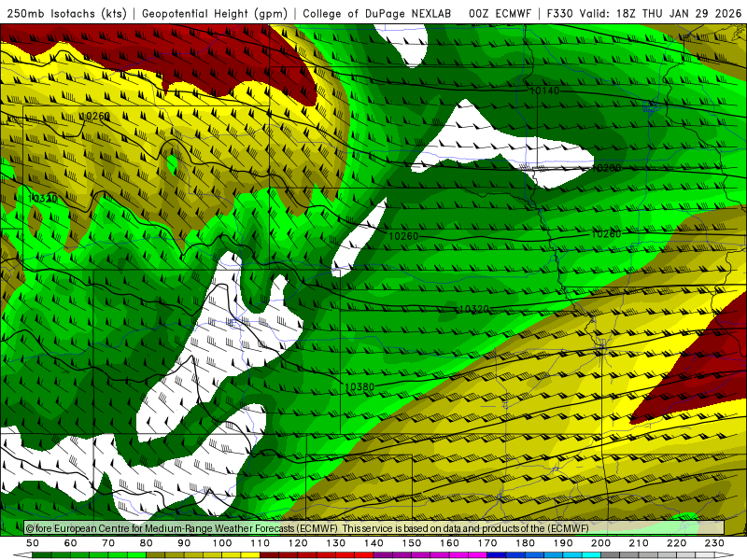Click the 10140 height contour label
The width and height of the screenshot is (747, 560).
[x=544, y=91]
